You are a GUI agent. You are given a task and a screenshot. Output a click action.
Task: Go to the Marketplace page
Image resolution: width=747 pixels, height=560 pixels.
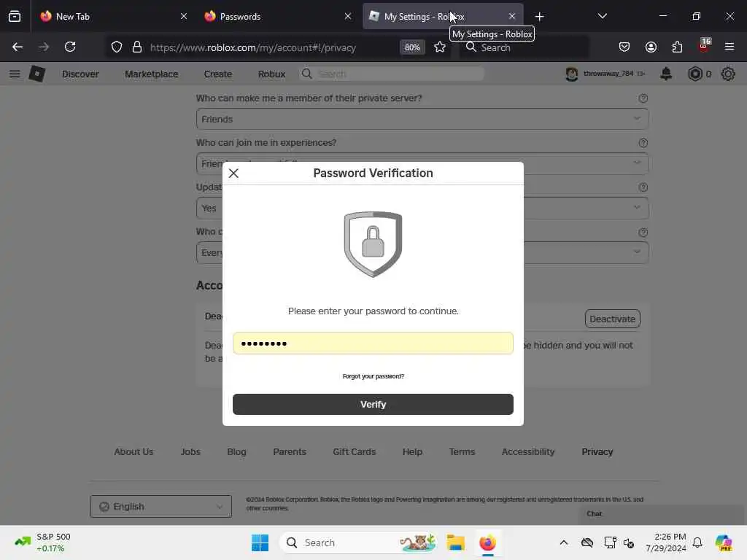pos(152,74)
